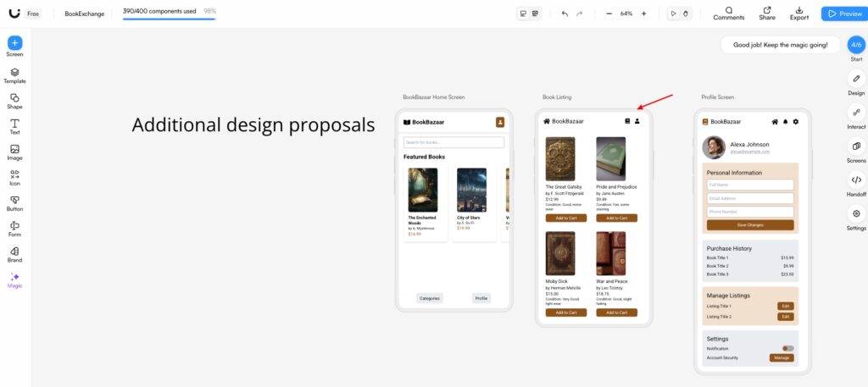The height and width of the screenshot is (387, 868).
Task: Click the user icon in Book Listing header
Action: 637,121
